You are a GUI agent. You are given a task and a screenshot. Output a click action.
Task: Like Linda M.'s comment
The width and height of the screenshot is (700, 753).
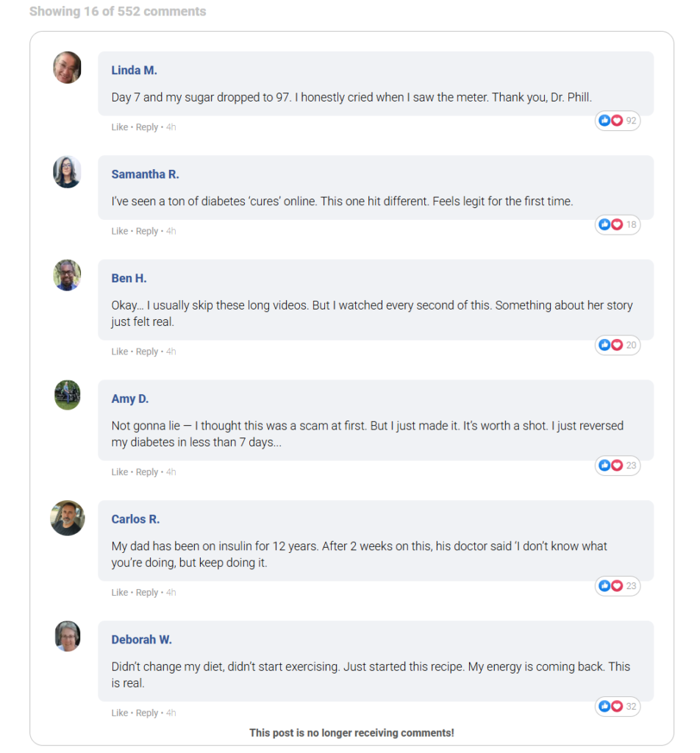[119, 127]
